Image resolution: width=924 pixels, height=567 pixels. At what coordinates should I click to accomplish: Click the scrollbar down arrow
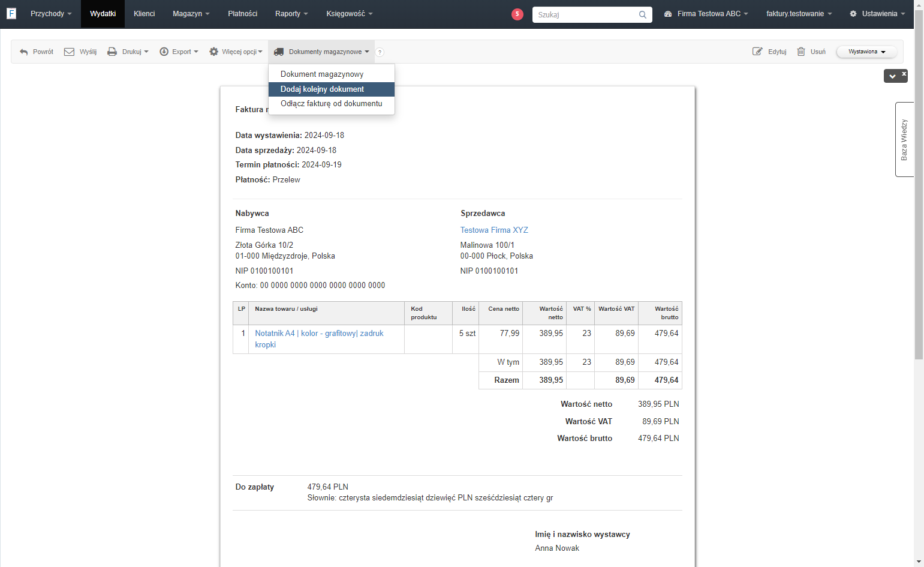pyautogui.click(x=919, y=562)
